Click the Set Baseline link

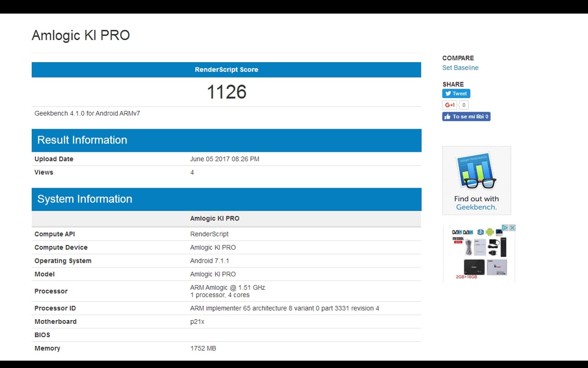pyautogui.click(x=460, y=68)
